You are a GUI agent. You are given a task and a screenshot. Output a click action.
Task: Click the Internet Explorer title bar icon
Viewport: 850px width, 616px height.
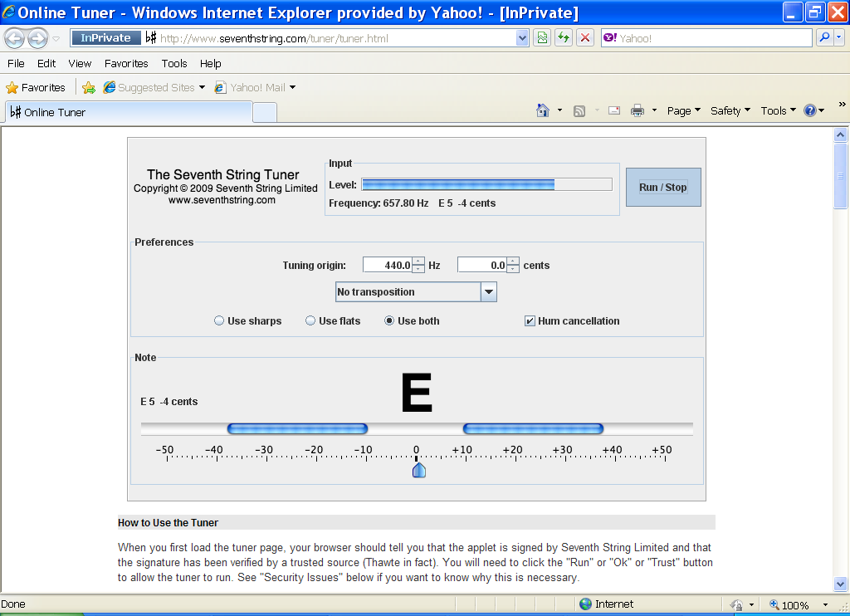point(8,12)
